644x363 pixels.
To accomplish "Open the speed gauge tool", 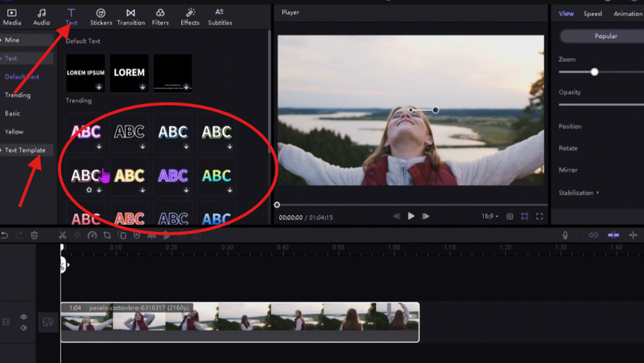I will (92, 235).
